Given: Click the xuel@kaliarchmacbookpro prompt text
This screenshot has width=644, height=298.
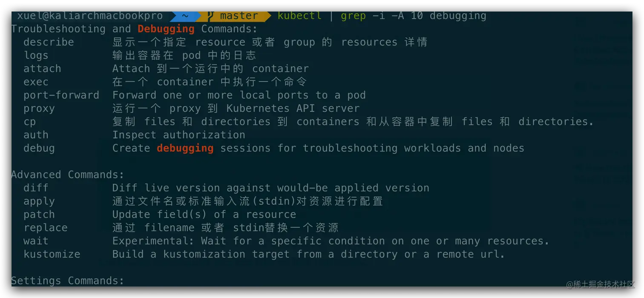Looking at the screenshot, I should click(90, 16).
